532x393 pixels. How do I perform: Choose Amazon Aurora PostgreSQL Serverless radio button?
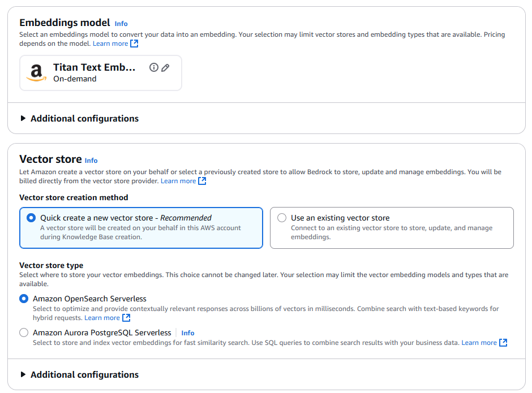[24, 332]
